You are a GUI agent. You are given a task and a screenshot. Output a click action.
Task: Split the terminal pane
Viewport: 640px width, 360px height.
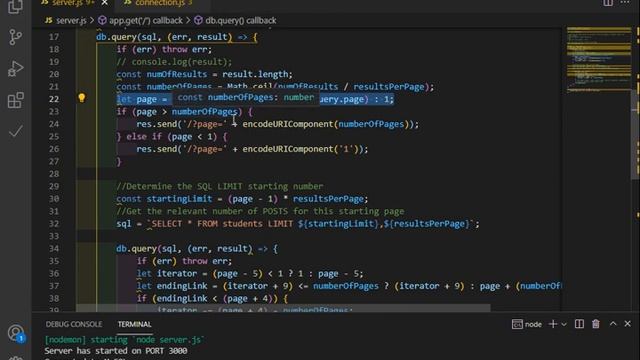(579, 324)
